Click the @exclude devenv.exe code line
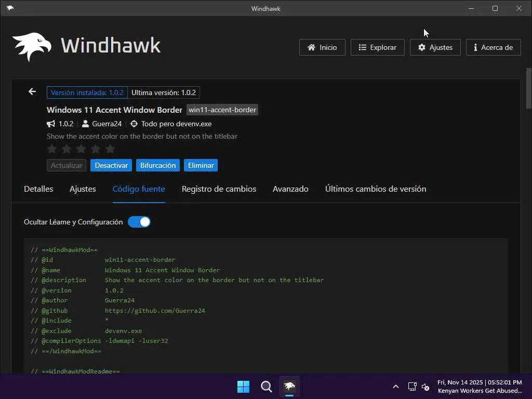This screenshot has width=532, height=399. pos(86,330)
